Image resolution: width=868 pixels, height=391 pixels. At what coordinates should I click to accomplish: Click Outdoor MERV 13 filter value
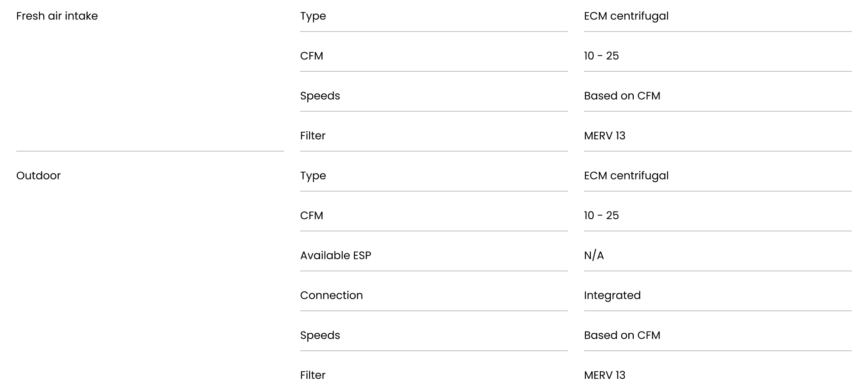tap(604, 375)
